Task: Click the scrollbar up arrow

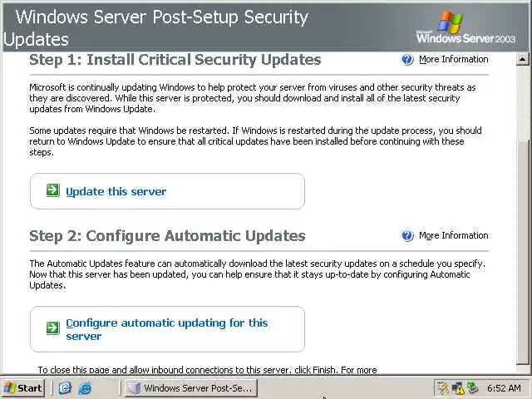Action: pos(523,59)
